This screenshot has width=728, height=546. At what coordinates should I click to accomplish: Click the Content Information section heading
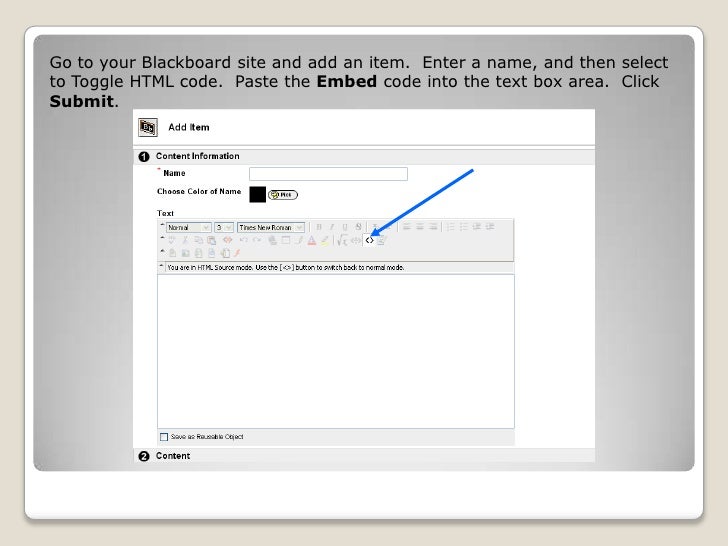pyautogui.click(x=197, y=156)
